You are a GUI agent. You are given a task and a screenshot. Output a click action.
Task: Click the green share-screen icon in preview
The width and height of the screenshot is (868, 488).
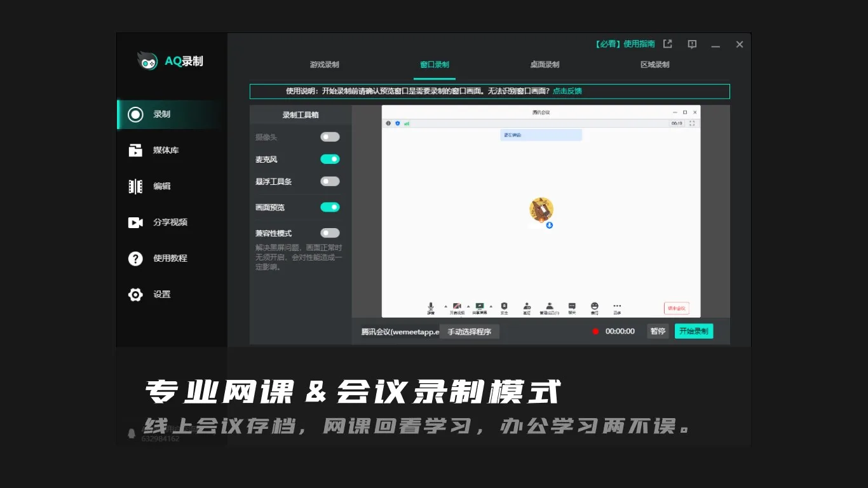click(480, 306)
